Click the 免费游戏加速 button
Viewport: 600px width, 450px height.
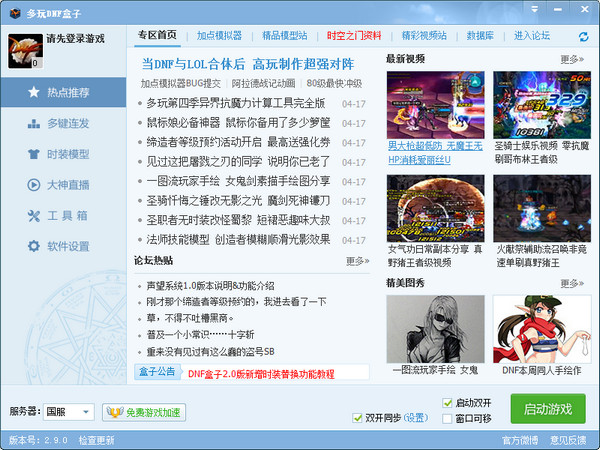[x=144, y=412]
